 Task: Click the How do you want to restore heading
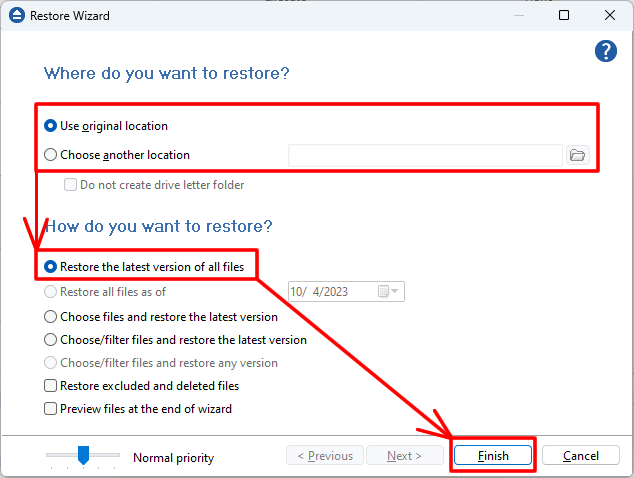[x=159, y=226]
